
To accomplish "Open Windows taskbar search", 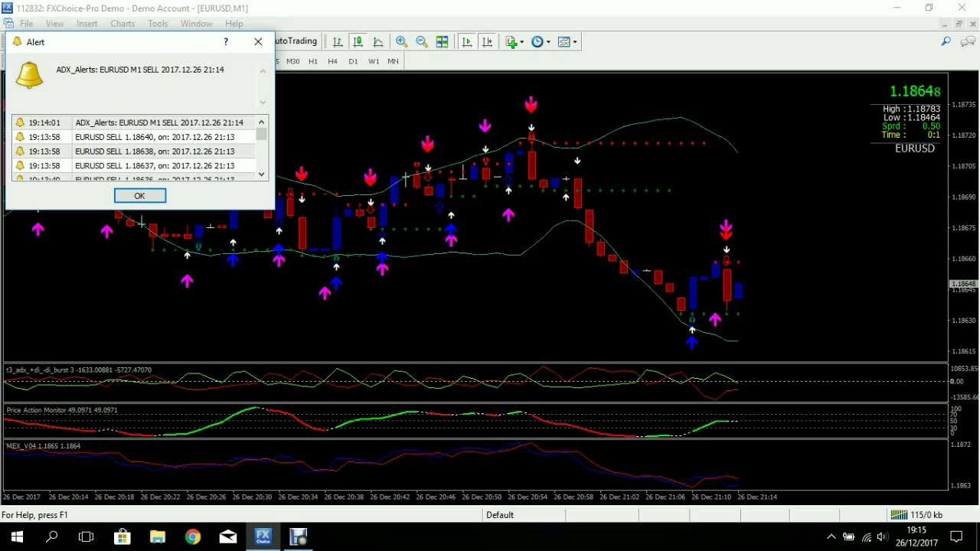I will (x=52, y=536).
